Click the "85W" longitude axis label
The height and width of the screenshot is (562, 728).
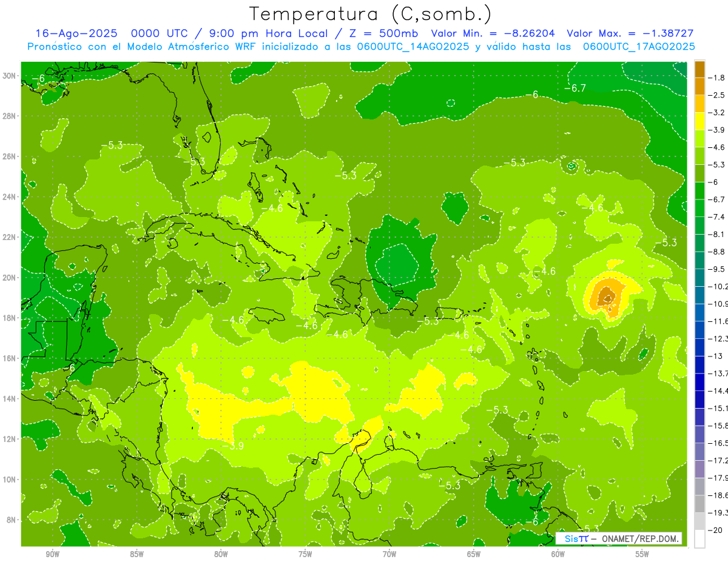(x=136, y=555)
